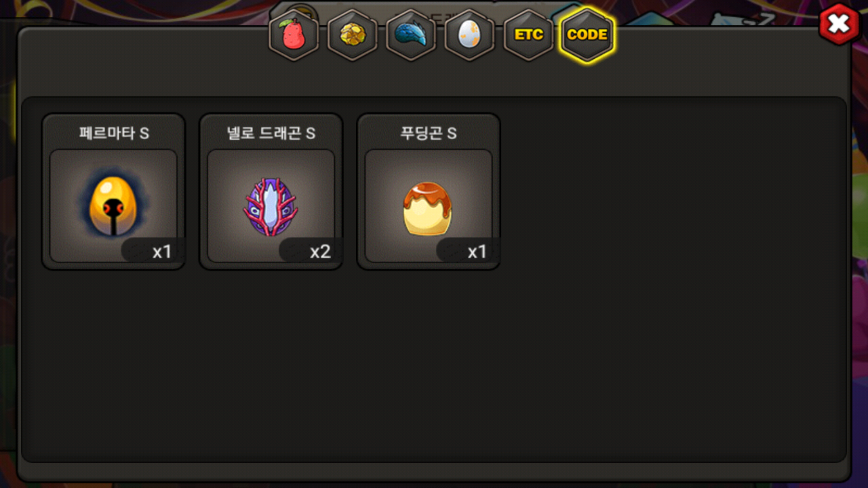Click the x1 count on 페르마타 S
The height and width of the screenshot is (488, 868).
pos(162,252)
